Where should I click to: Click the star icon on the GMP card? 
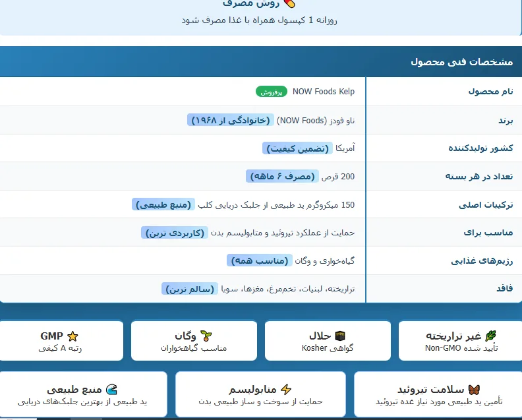coord(72,336)
